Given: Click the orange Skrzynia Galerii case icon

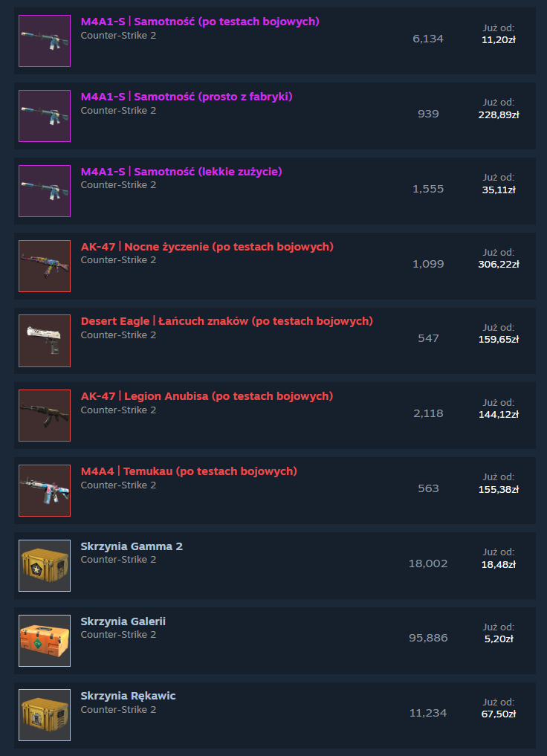Looking at the screenshot, I should [45, 641].
